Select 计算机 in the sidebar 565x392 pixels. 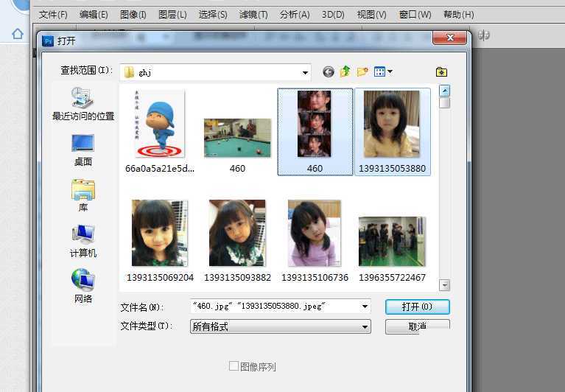pyautogui.click(x=83, y=242)
